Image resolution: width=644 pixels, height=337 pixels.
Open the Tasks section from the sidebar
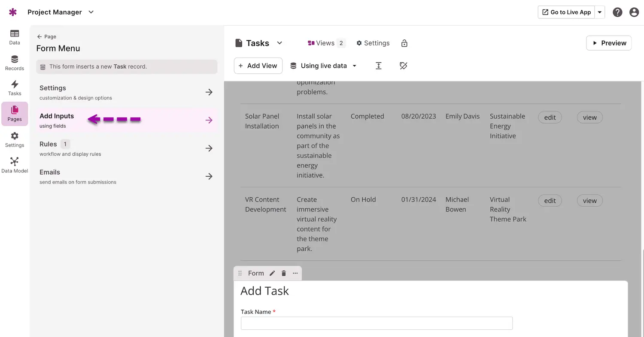point(14,88)
